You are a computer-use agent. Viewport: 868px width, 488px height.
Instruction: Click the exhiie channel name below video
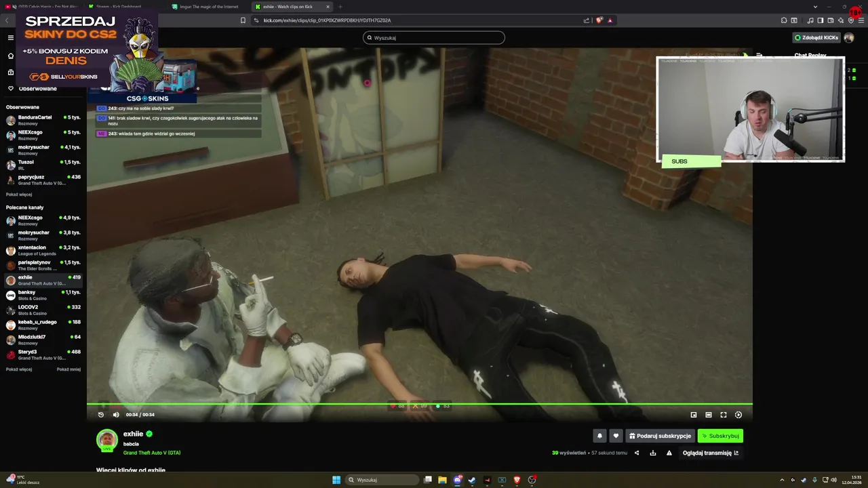(x=133, y=434)
